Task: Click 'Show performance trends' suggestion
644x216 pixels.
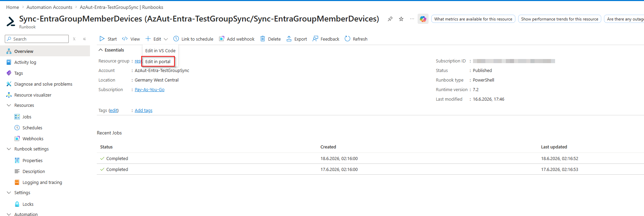Action: (x=560, y=19)
